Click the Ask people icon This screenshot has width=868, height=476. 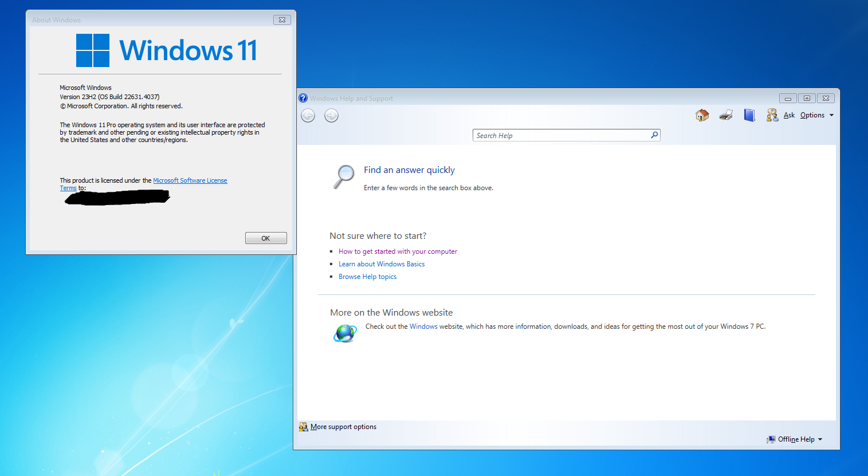(x=772, y=115)
